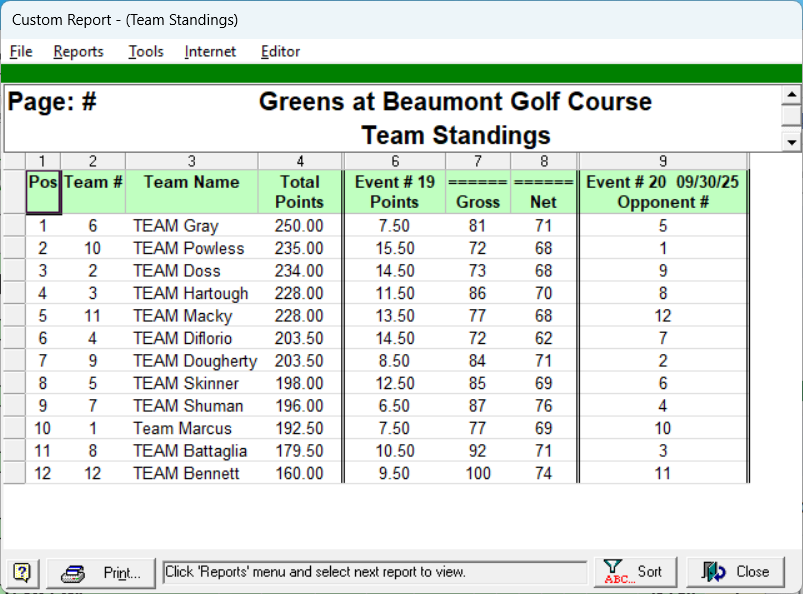The width and height of the screenshot is (803, 594).
Task: Open the Internet menu
Action: [210, 52]
